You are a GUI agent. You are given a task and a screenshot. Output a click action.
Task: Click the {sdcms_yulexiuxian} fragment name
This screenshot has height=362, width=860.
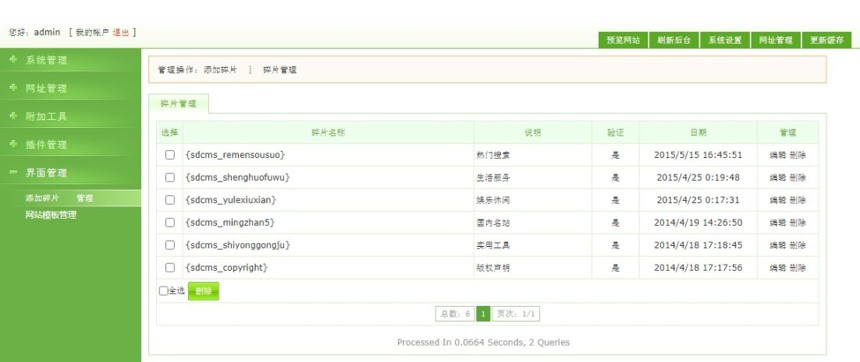coord(231,200)
